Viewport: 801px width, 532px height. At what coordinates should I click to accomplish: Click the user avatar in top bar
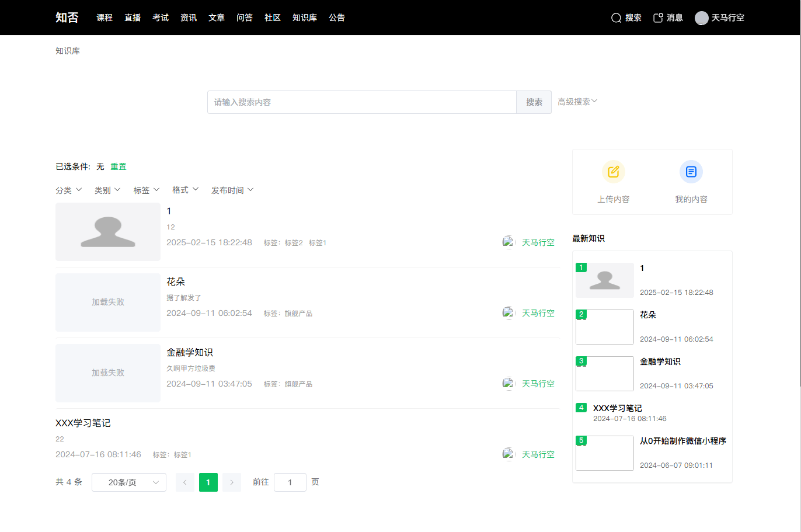point(701,18)
